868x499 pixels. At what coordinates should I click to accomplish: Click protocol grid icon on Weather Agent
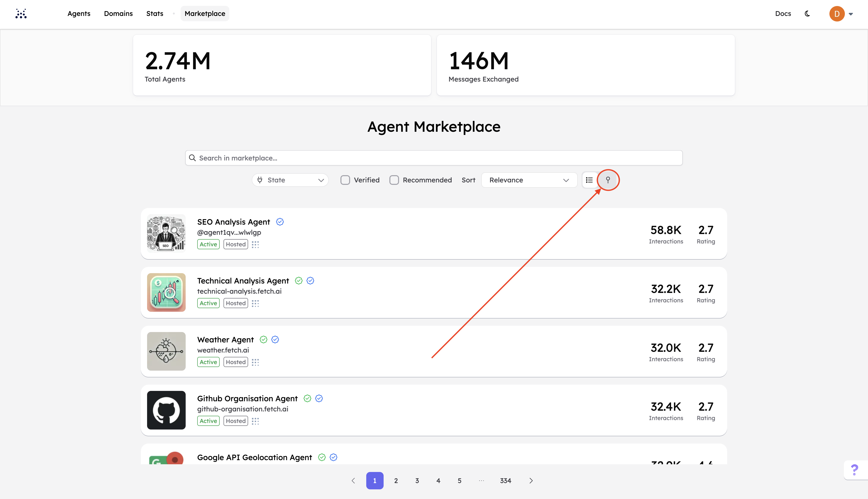(x=255, y=362)
